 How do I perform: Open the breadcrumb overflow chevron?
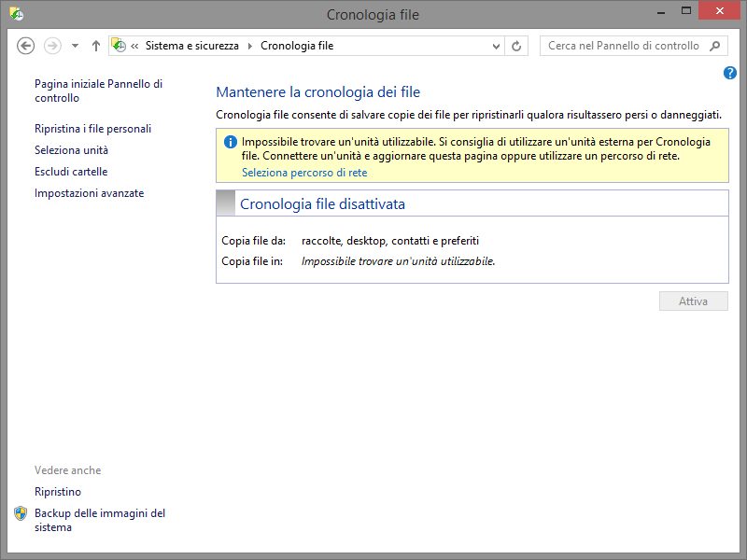135,46
